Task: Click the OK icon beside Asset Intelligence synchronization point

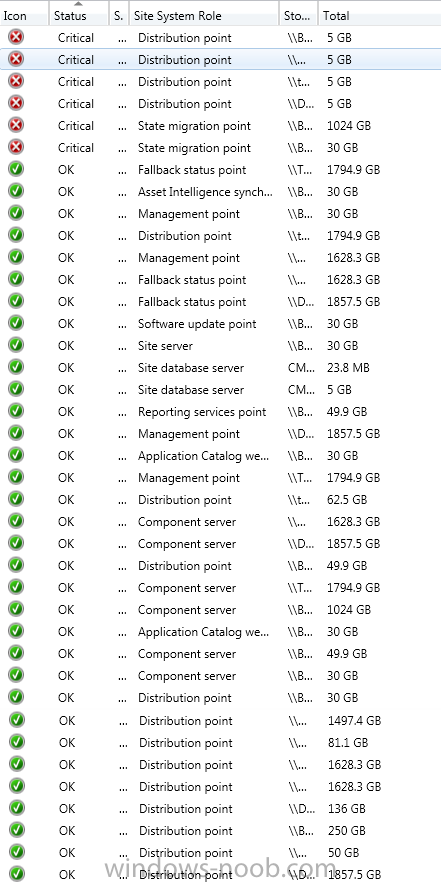Action: click(x=16, y=191)
